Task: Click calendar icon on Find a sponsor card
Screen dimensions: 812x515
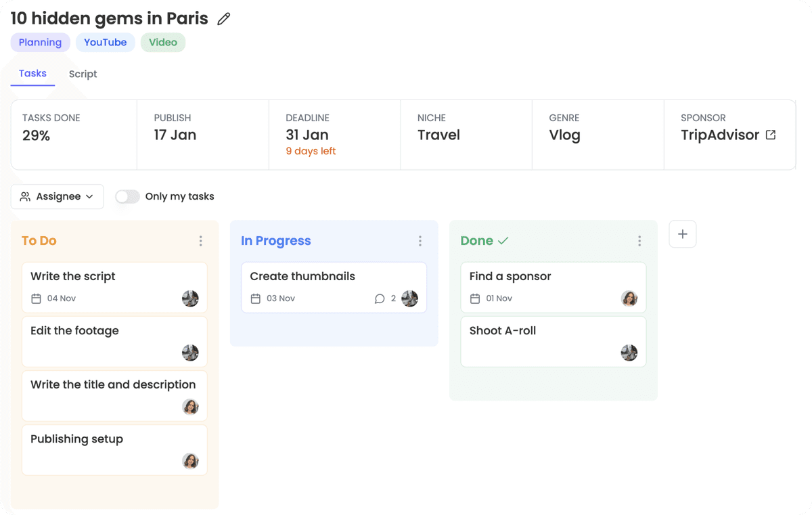Action: [475, 298]
